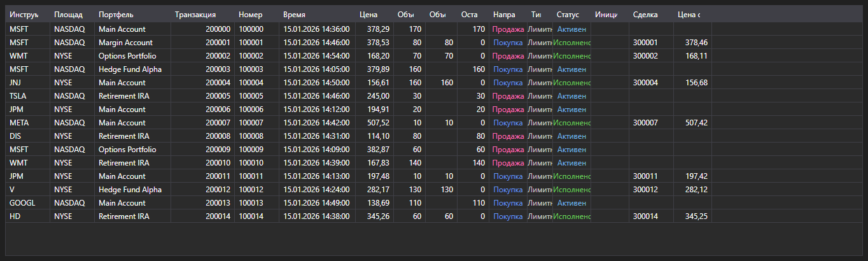
Task: Select the time 15.01.2026 14:54:00
Action: point(316,55)
